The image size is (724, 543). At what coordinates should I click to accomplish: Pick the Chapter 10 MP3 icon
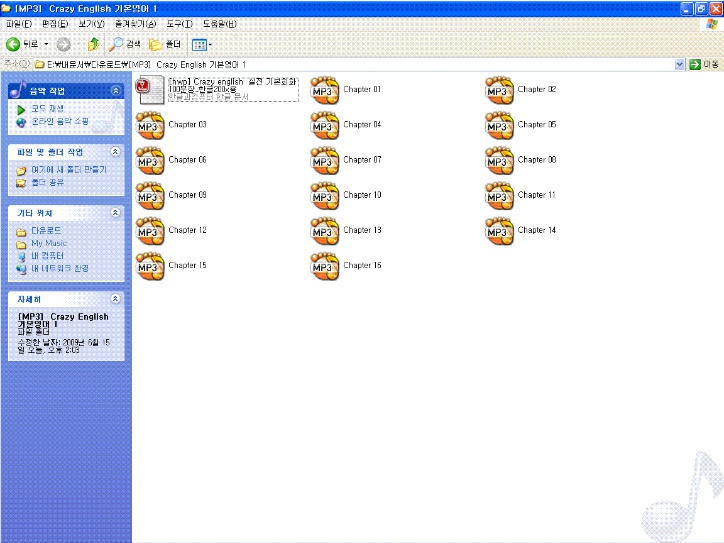pyautogui.click(x=325, y=195)
